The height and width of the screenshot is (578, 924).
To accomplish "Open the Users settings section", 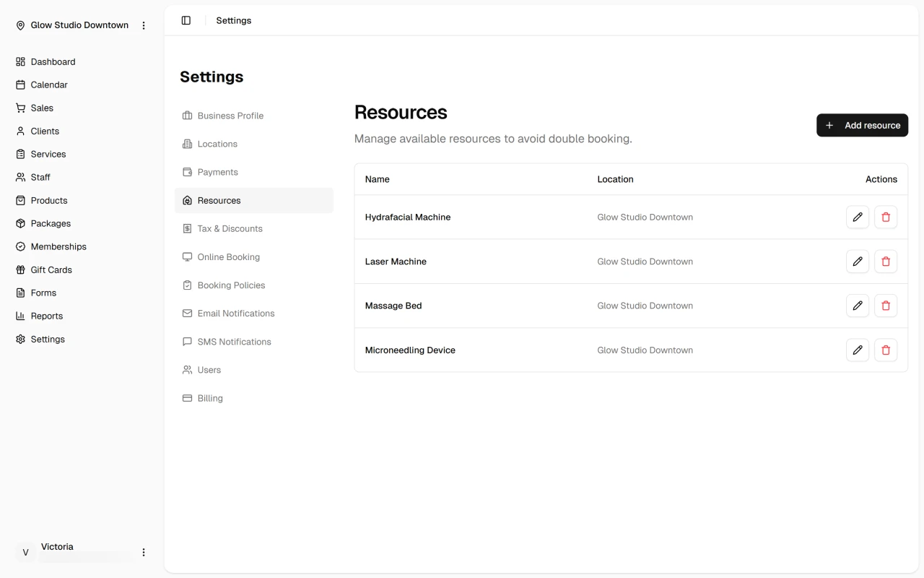I will [254, 369].
